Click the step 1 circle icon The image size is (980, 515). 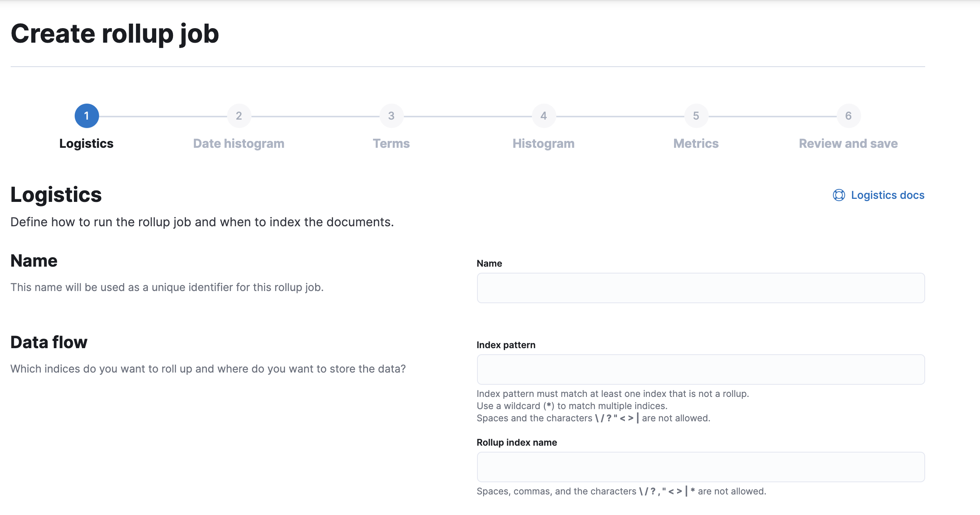coord(86,116)
